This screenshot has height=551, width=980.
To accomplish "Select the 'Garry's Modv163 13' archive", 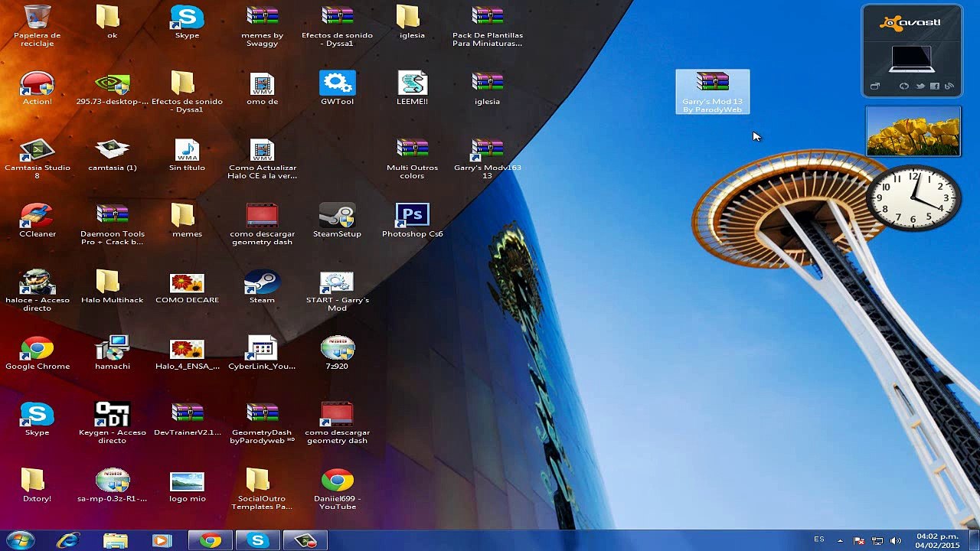I will tap(487, 158).
